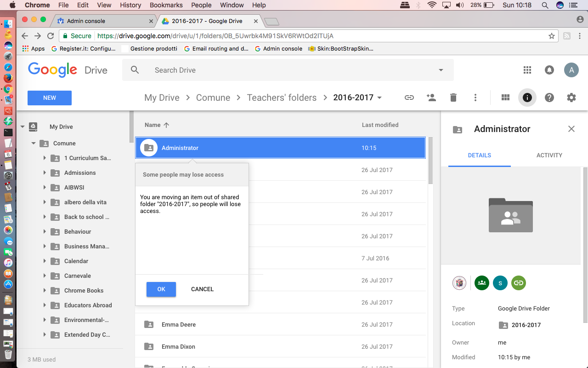Image resolution: width=588 pixels, height=368 pixels.
Task: Open the History menu
Action: (x=130, y=5)
